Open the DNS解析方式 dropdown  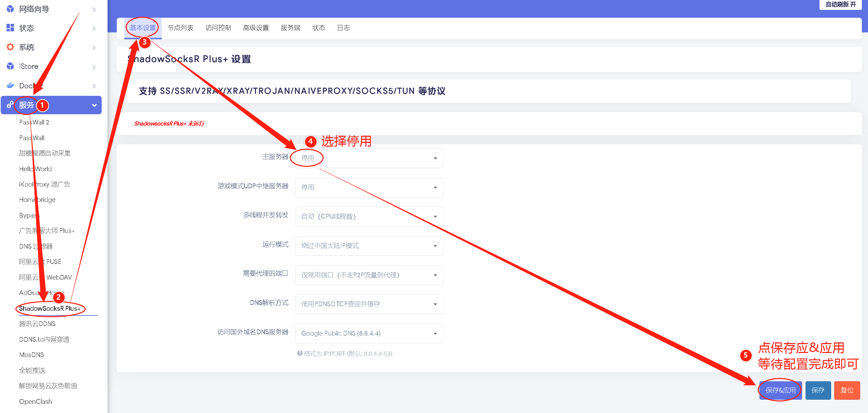pyautogui.click(x=369, y=304)
